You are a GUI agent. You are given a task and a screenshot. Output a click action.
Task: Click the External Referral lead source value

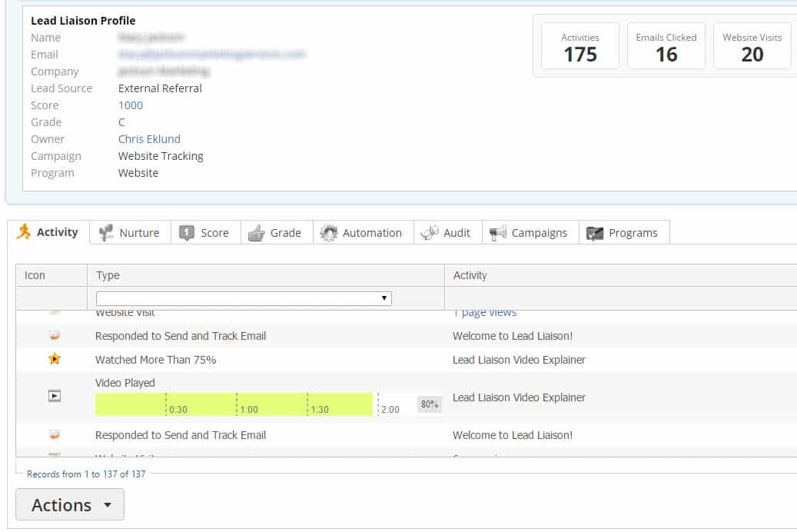tap(160, 88)
